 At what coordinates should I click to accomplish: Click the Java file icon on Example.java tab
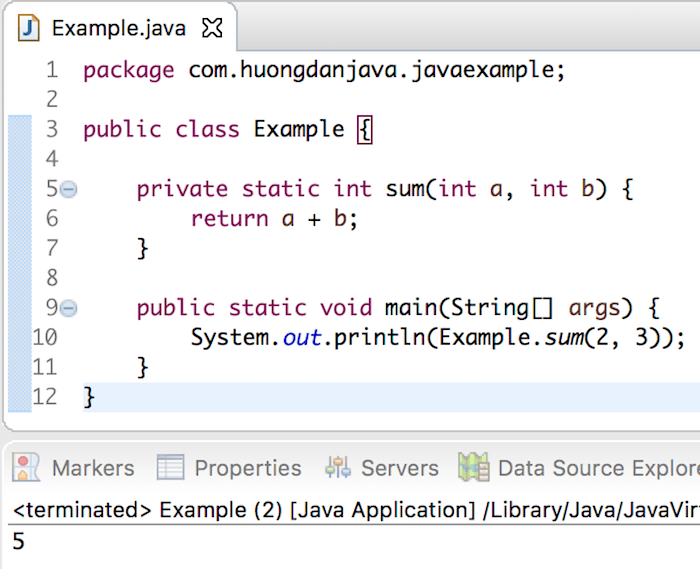[x=29, y=28]
